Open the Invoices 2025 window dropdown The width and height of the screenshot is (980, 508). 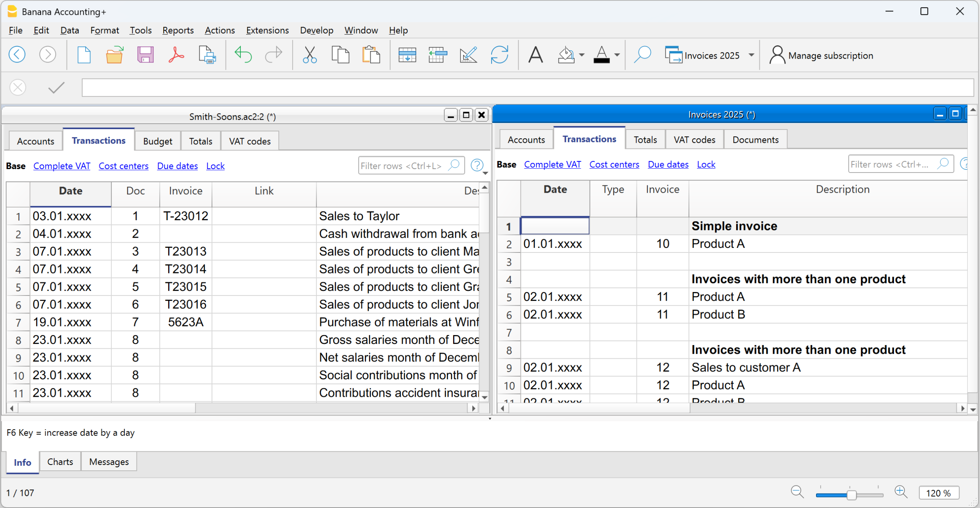pyautogui.click(x=751, y=55)
